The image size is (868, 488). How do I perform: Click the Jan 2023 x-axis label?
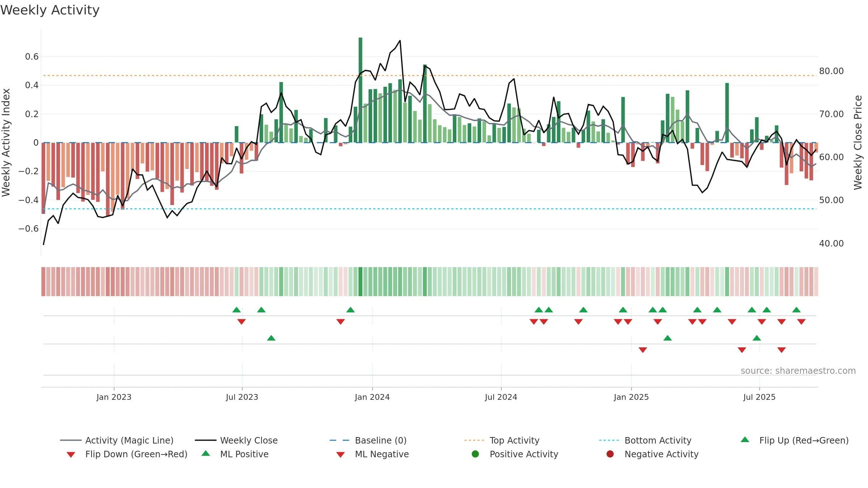point(114,397)
